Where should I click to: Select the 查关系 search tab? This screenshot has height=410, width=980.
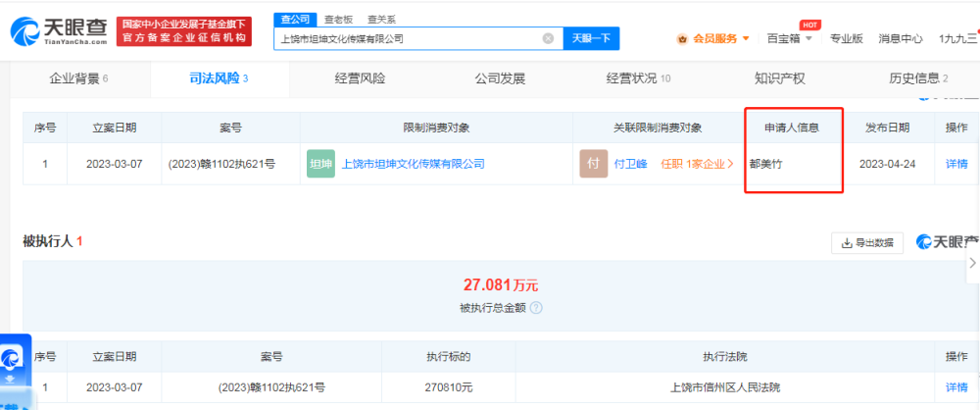(381, 20)
